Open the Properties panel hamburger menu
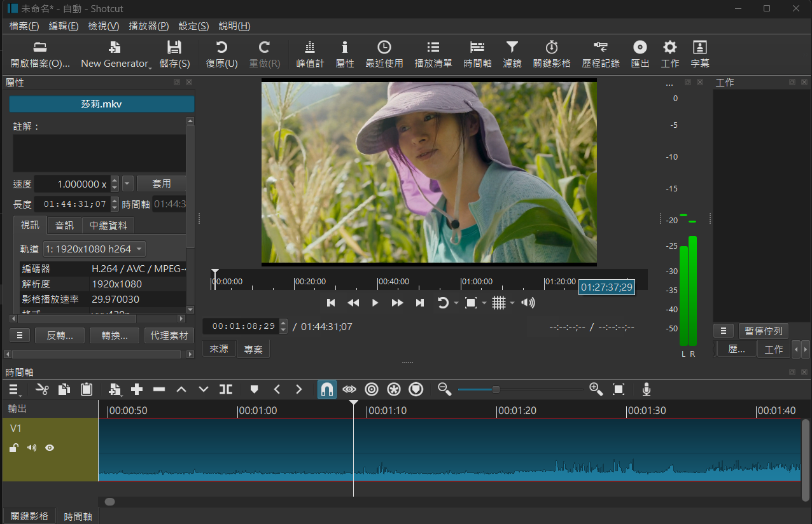 click(x=20, y=335)
